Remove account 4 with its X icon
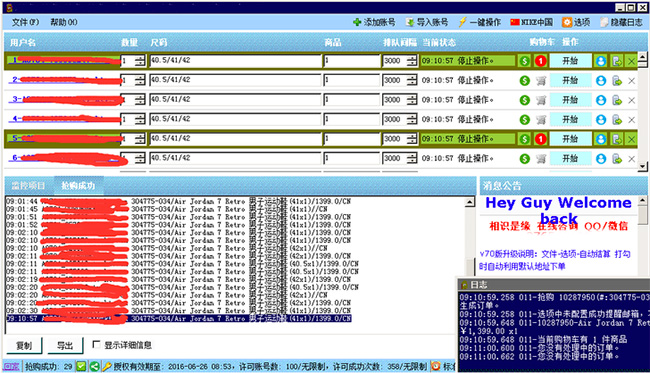Screen dimensions: 650x373 point(631,120)
